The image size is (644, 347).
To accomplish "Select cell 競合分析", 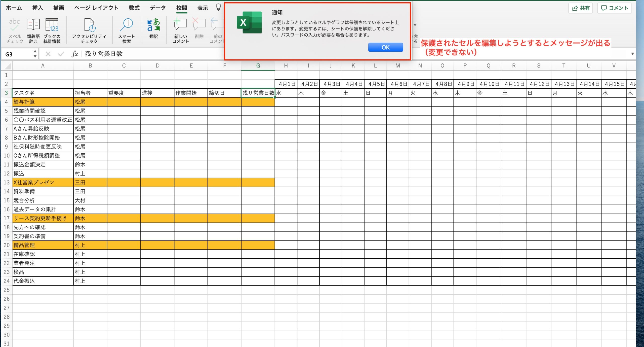I will [43, 200].
